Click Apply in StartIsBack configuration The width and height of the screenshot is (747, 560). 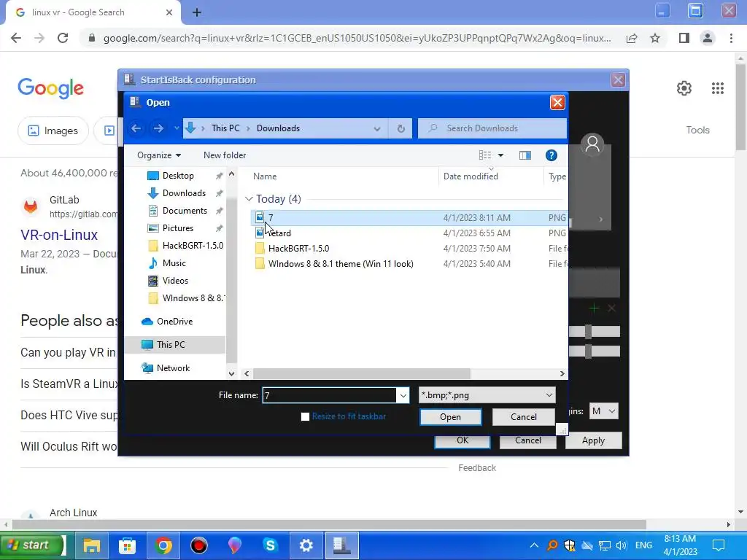pos(593,440)
